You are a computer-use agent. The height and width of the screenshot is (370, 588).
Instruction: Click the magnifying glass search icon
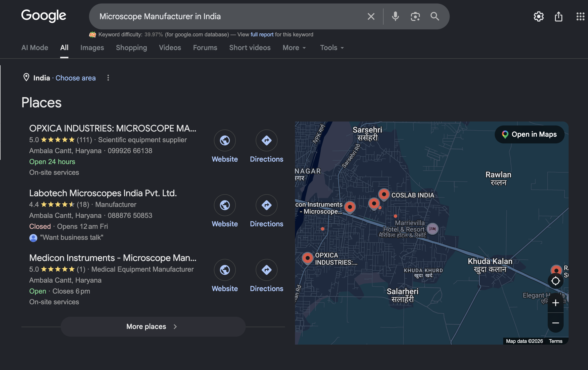[435, 16]
